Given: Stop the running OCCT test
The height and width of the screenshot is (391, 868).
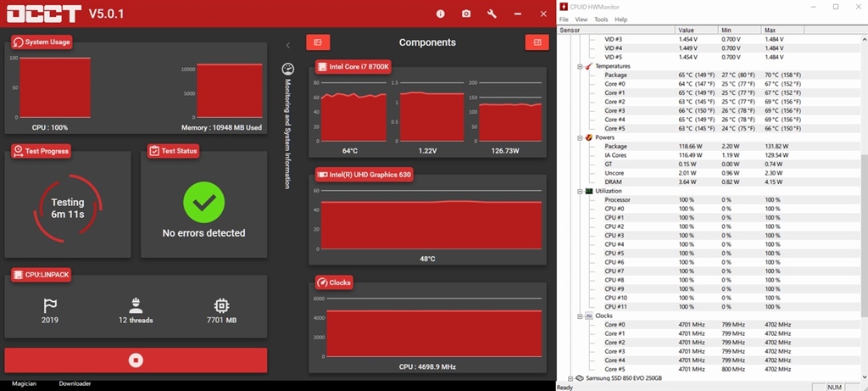Looking at the screenshot, I should [136, 360].
